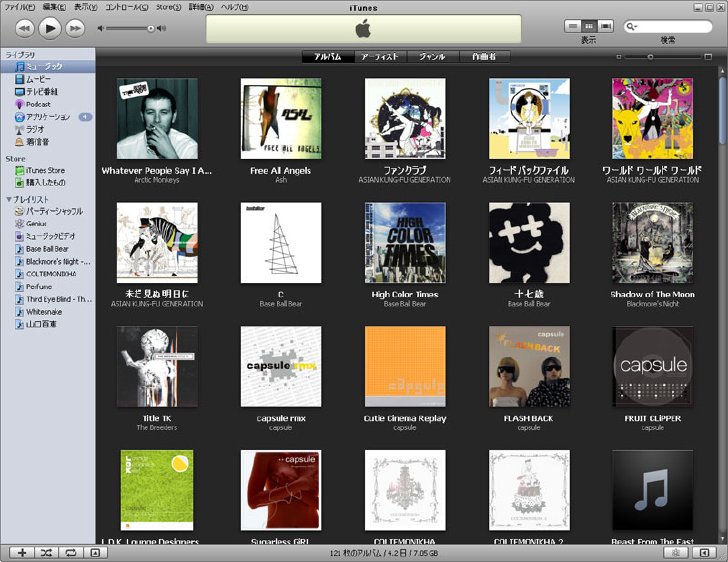Select the ジャンル tab

[432, 57]
